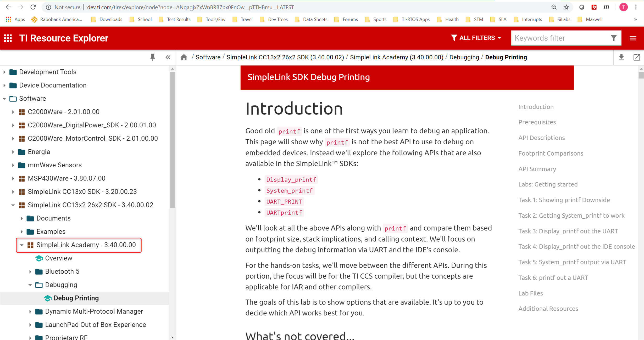Collapse the Debugging folder
The width and height of the screenshot is (644, 340).
(x=30, y=285)
